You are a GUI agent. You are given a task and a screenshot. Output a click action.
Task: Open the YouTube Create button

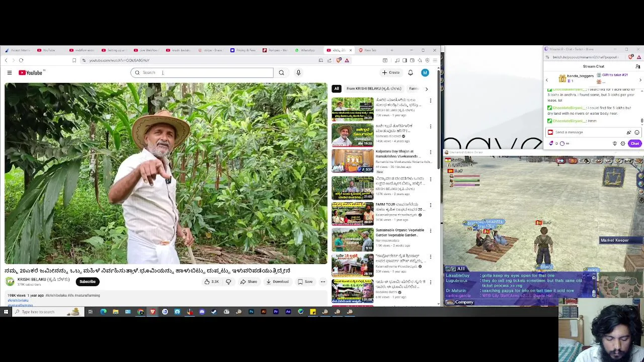(390, 73)
